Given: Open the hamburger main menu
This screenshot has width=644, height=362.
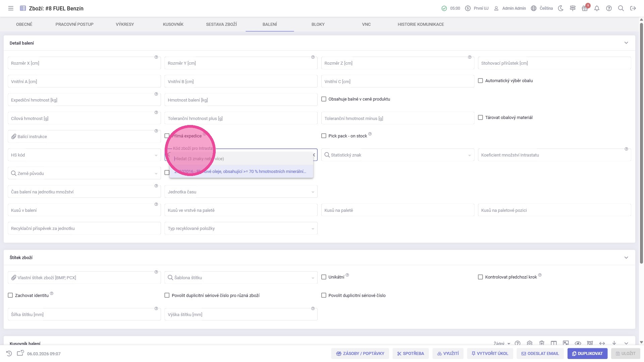Looking at the screenshot, I should click(x=11, y=8).
